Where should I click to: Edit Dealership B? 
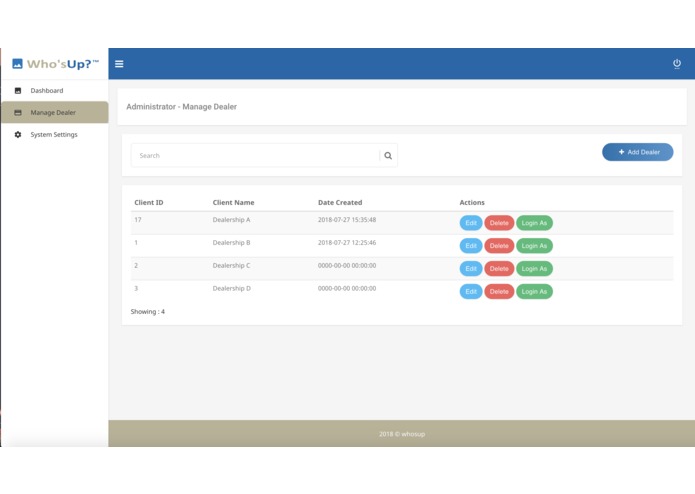471,246
